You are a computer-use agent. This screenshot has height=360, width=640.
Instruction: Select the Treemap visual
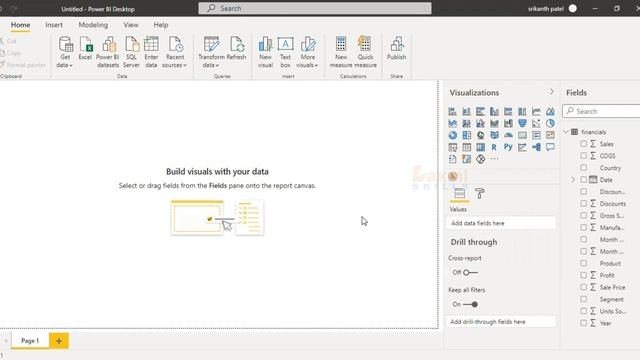click(467, 135)
